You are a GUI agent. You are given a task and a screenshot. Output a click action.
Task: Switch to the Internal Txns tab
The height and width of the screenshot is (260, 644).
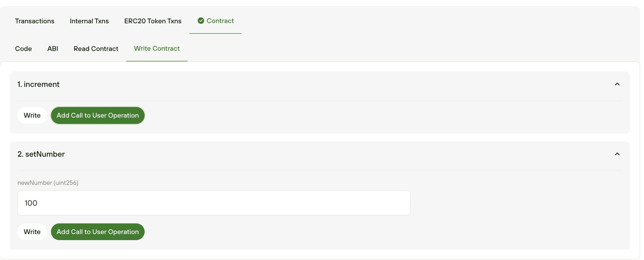click(89, 21)
